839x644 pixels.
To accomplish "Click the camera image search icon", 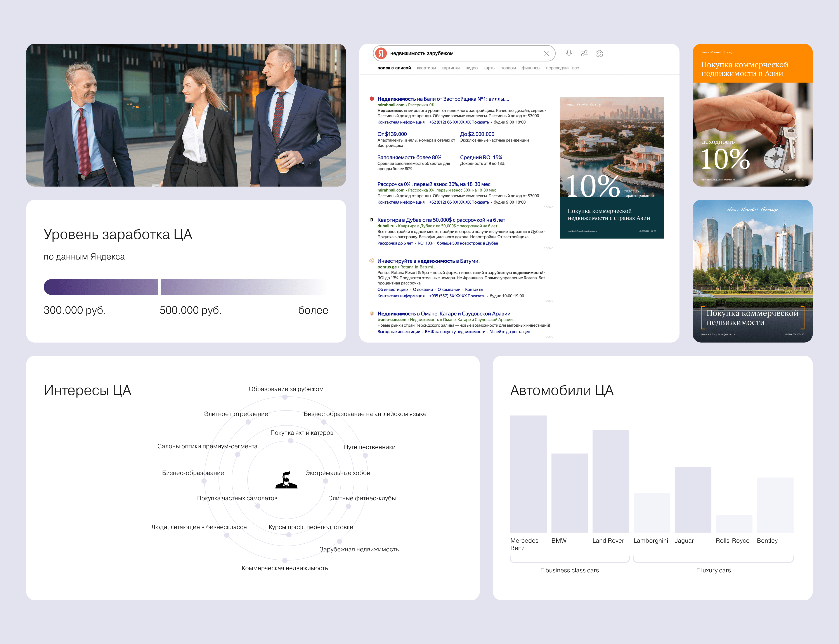I will pos(599,53).
